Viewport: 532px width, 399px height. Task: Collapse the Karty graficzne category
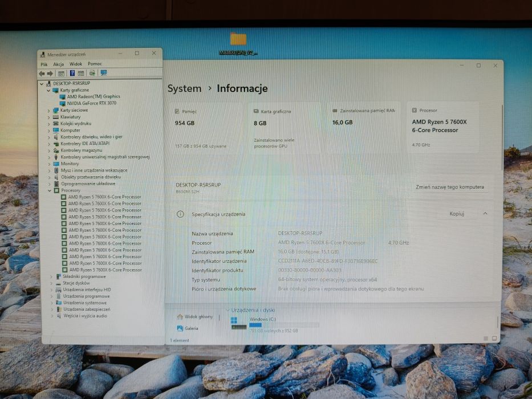(x=49, y=90)
